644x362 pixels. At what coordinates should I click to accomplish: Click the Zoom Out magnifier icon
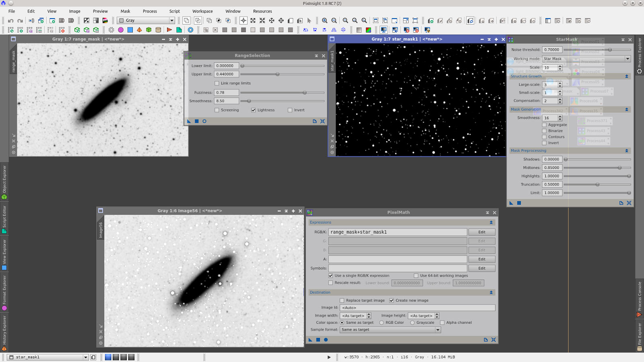point(334,21)
